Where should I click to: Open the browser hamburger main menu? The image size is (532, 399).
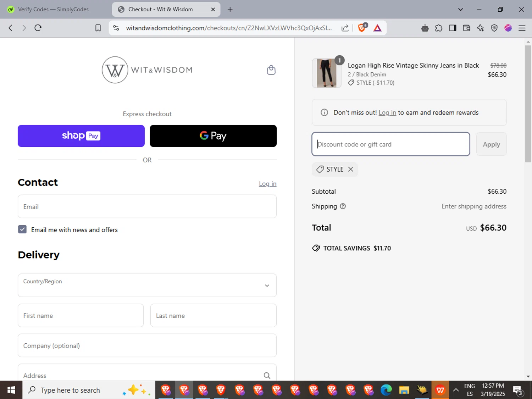[x=522, y=28]
